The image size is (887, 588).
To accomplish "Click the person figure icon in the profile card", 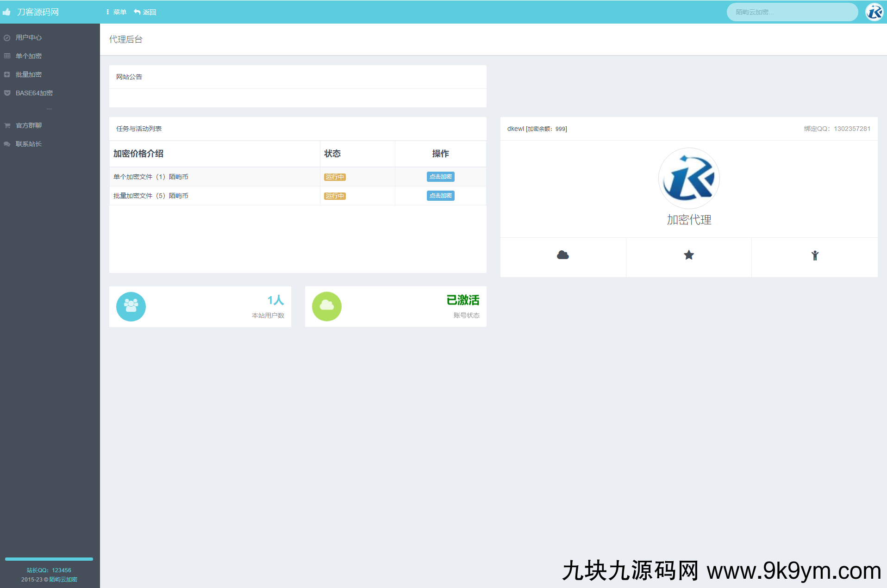I will coord(814,255).
